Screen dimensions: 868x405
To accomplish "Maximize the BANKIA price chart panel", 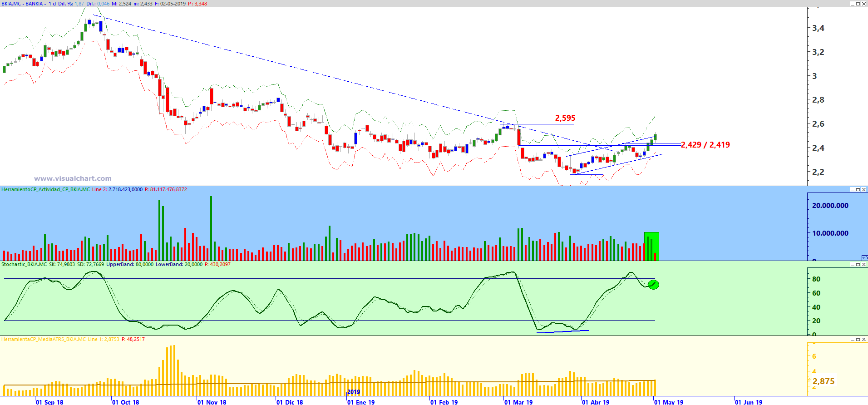I will click(858, 4).
